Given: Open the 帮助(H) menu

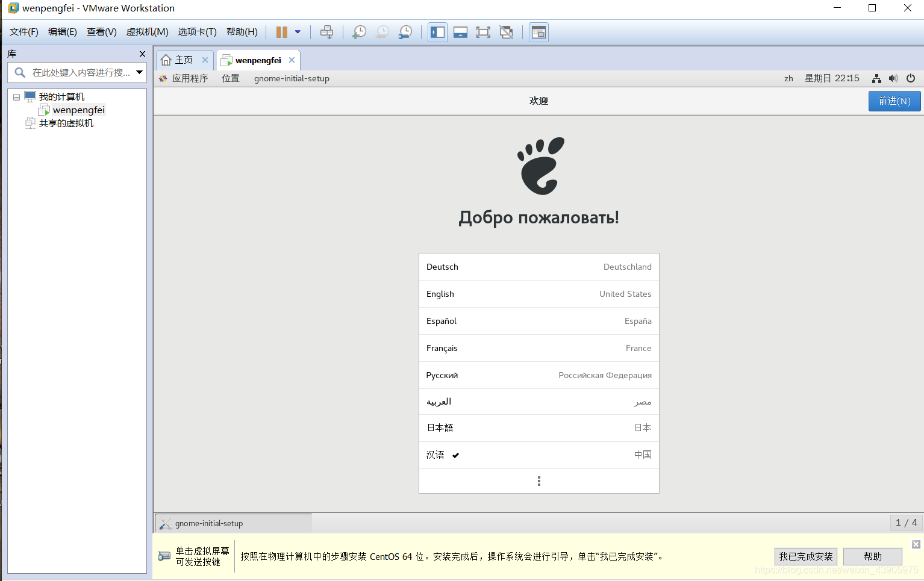Looking at the screenshot, I should coord(242,32).
